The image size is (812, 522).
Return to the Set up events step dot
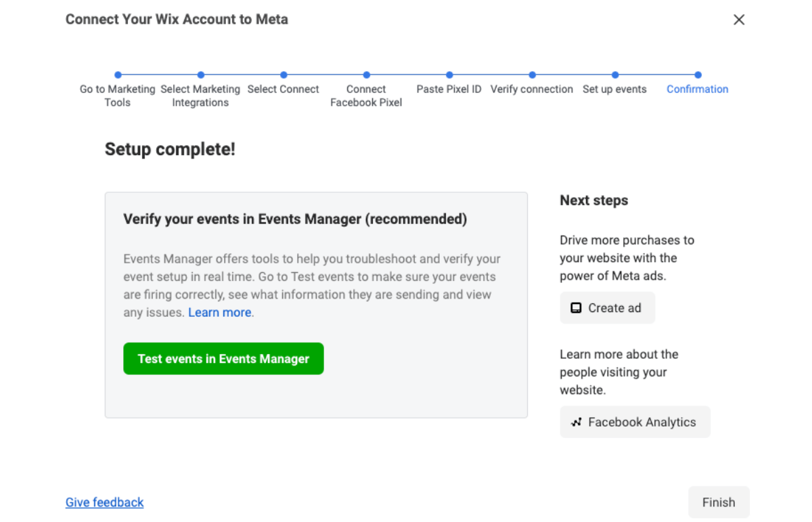pyautogui.click(x=615, y=75)
